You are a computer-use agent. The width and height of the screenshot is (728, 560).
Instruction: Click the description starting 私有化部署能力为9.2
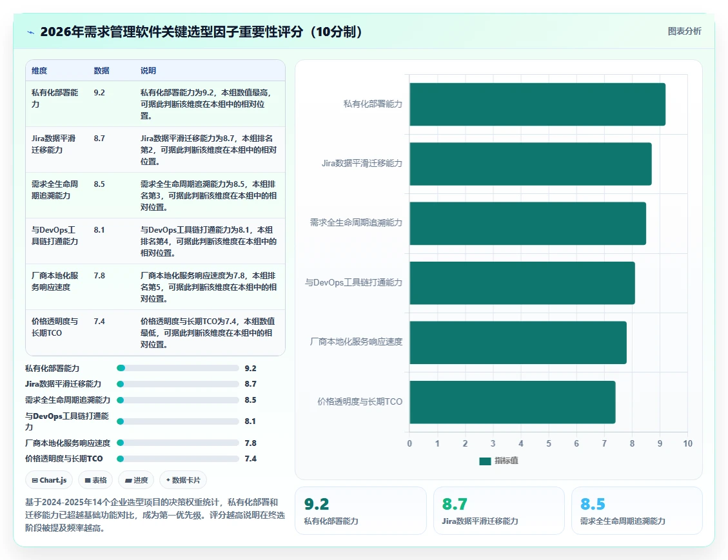tap(206, 104)
